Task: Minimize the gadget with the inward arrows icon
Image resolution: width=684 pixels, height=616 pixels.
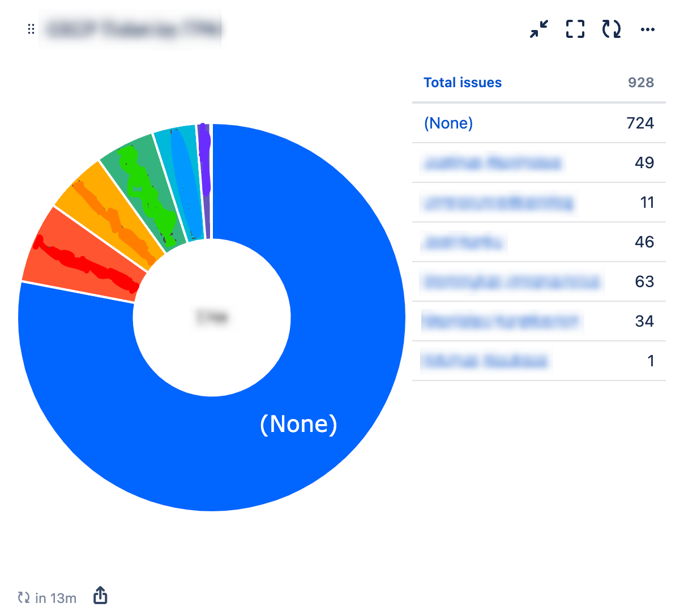Action: (539, 29)
